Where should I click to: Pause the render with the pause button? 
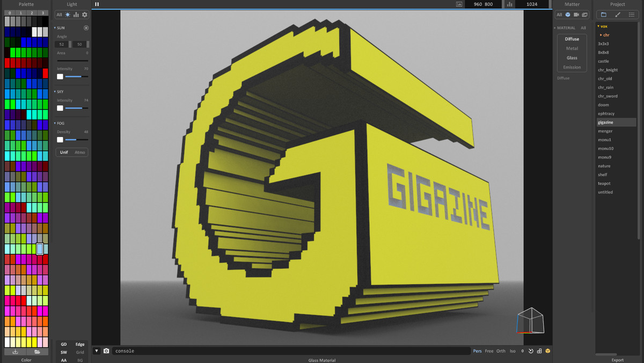(97, 4)
